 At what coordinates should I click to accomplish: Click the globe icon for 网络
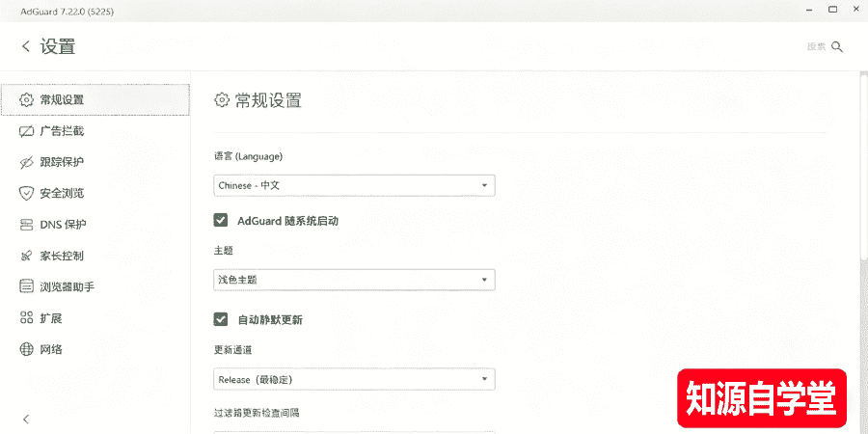(x=27, y=349)
